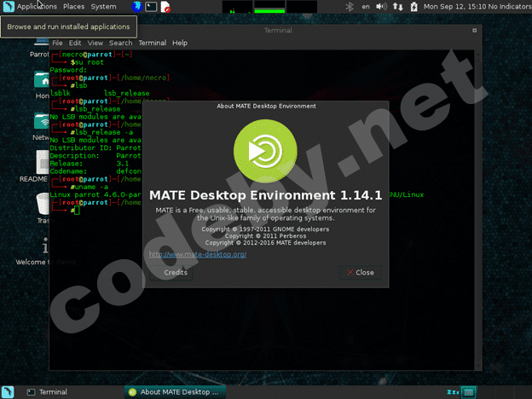Follow the mate-desktop.org link
The image size is (532, 399).
pos(198,254)
